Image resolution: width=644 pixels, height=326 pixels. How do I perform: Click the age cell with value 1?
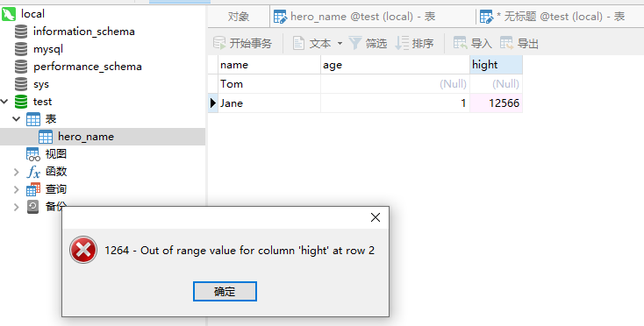pos(395,103)
